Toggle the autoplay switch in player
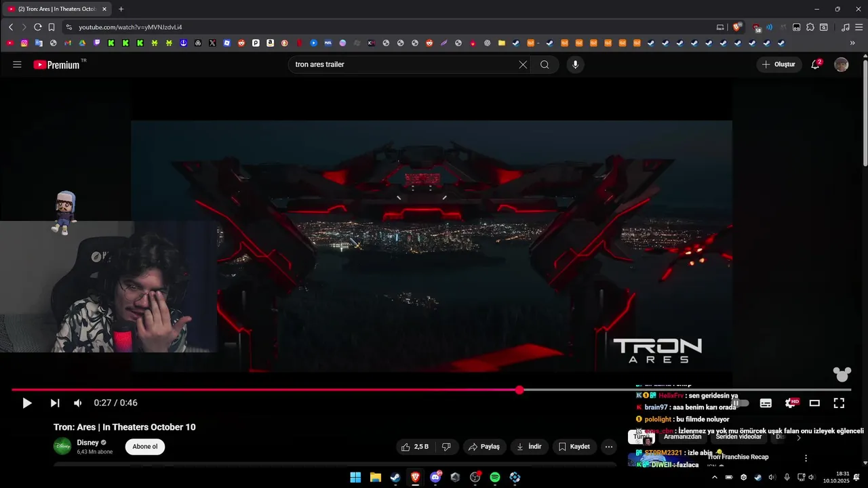The width and height of the screenshot is (868, 488). tap(741, 403)
